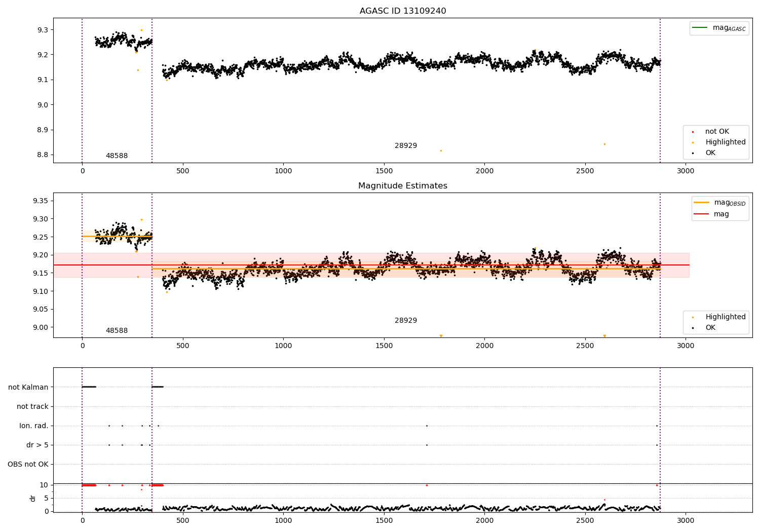Click the "AGASC ID 13109240" plot title
This screenshot has width=760, height=532.
coord(403,11)
